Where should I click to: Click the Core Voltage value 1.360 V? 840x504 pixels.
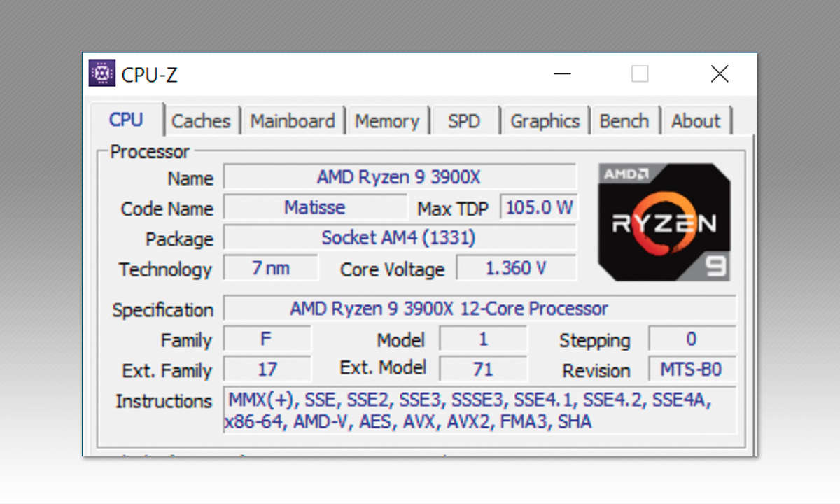517,268
